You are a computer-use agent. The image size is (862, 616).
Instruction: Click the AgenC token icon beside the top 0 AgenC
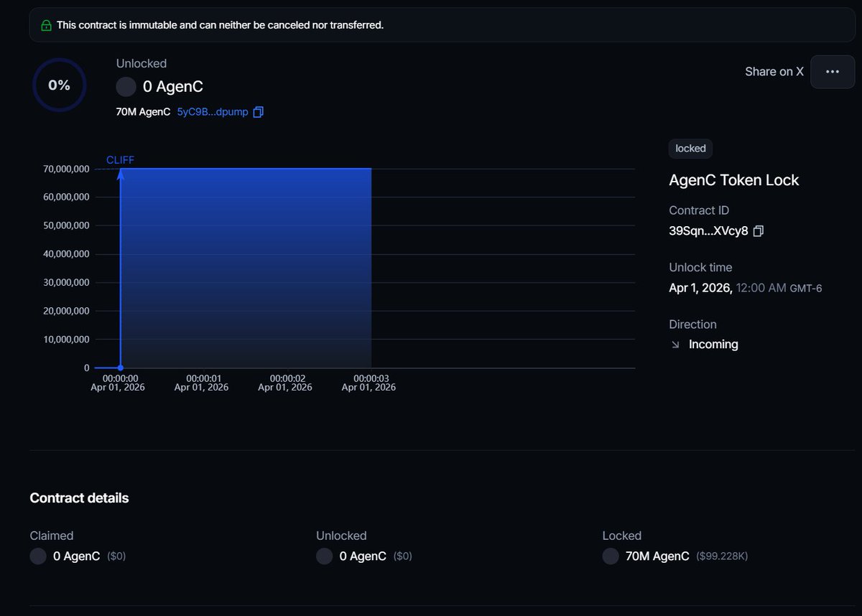click(x=126, y=87)
